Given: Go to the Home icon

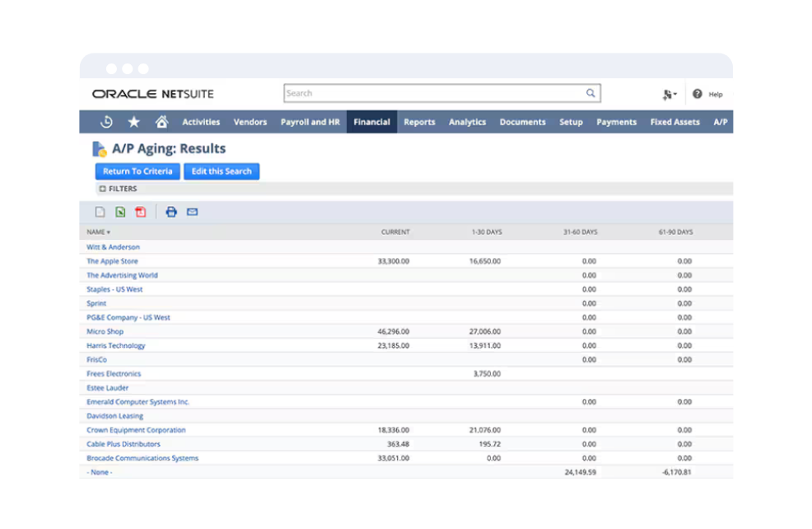Looking at the screenshot, I should pyautogui.click(x=161, y=122).
